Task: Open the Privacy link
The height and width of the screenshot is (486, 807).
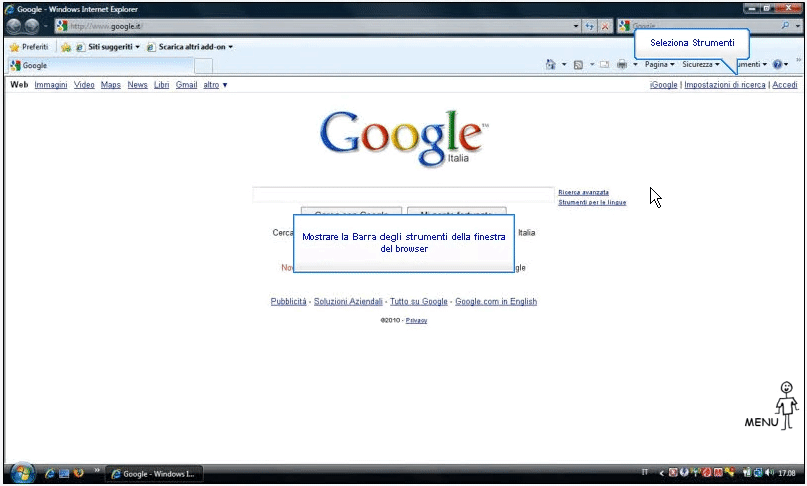Action: 416,320
